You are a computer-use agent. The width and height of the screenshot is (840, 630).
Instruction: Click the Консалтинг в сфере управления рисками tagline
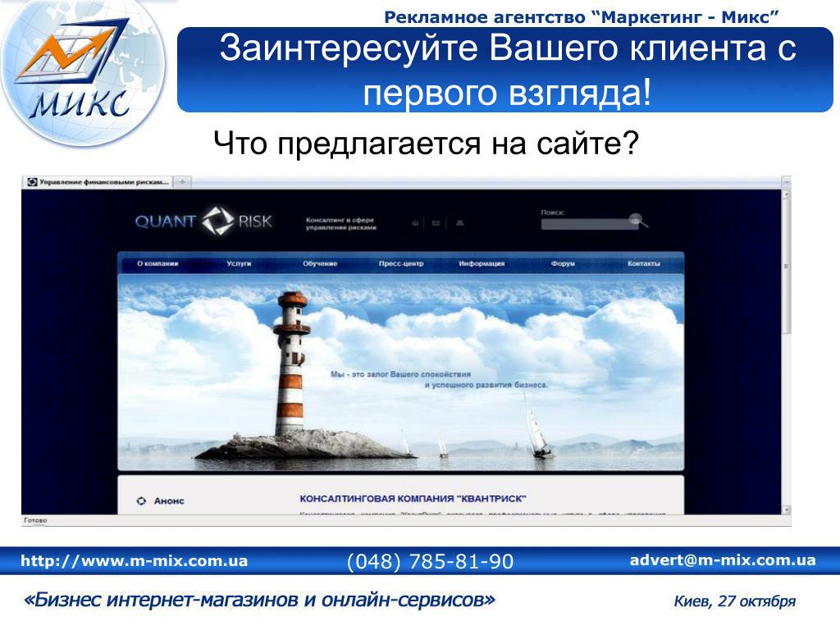(340, 224)
